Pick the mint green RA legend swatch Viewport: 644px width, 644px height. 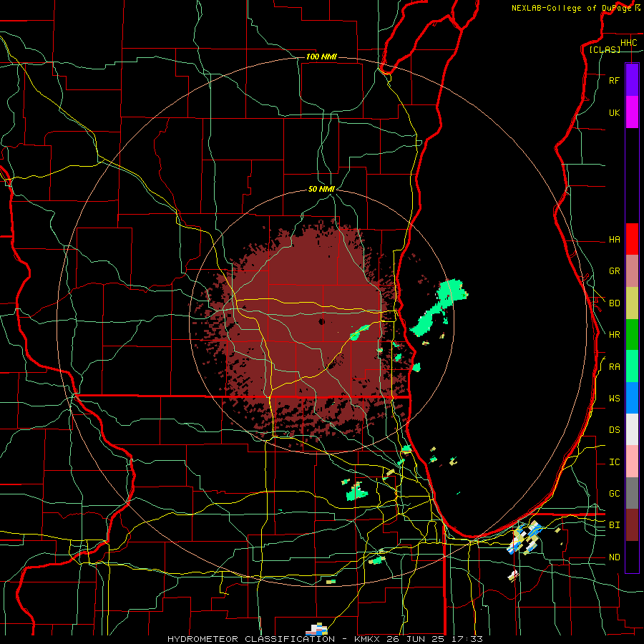(x=632, y=366)
